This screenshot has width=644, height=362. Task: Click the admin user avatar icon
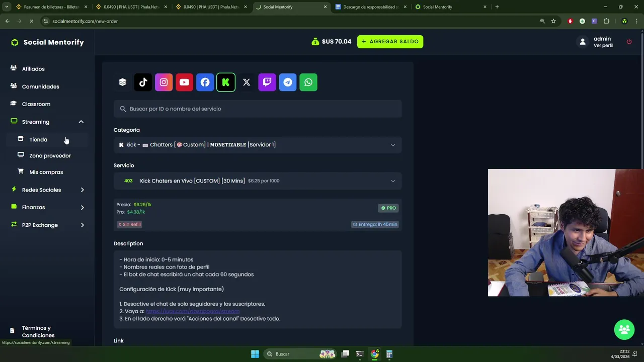(x=583, y=42)
